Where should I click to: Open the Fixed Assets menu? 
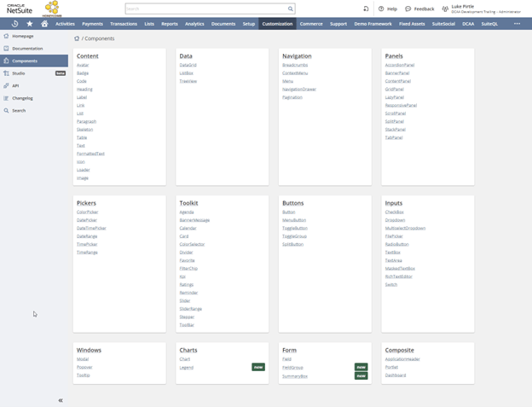[x=412, y=24]
